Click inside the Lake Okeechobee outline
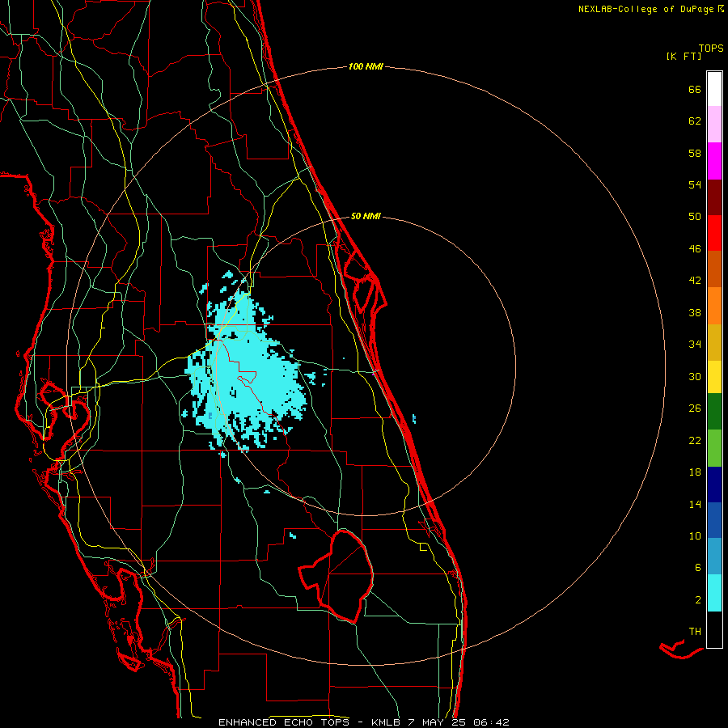This screenshot has width=728, height=728. 346,576
